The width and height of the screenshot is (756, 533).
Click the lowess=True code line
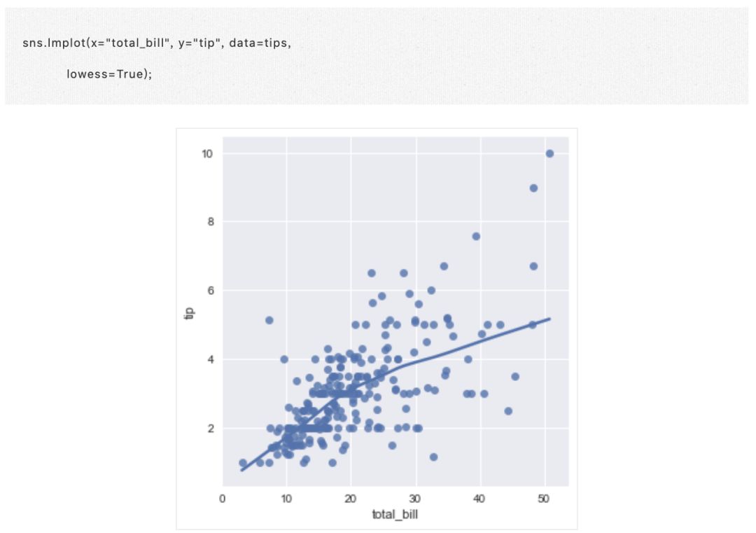109,74
